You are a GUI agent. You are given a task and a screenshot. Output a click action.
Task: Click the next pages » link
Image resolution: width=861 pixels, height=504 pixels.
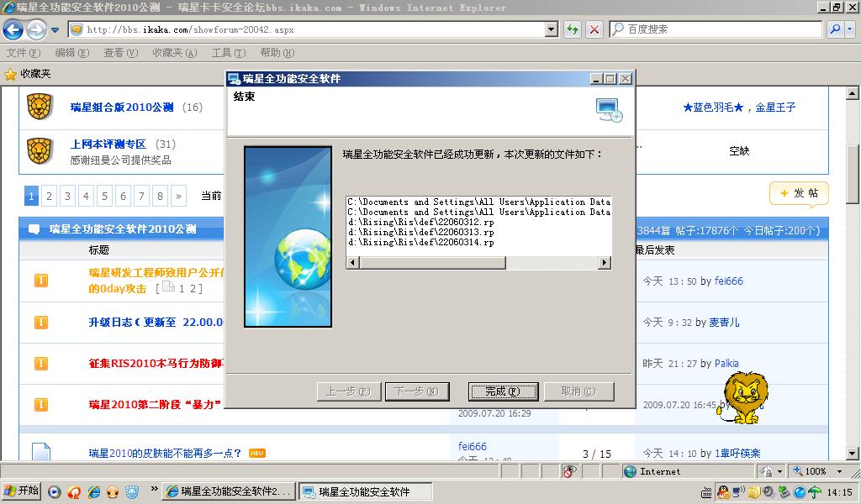point(178,196)
